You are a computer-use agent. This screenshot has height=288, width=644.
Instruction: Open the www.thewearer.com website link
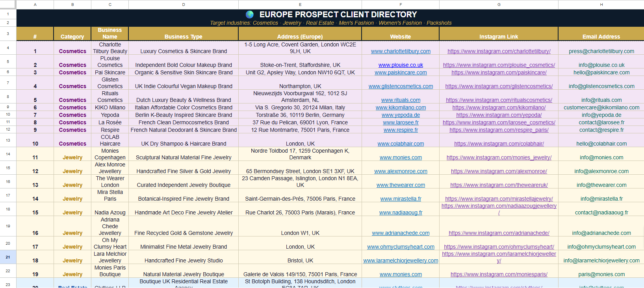401,185
